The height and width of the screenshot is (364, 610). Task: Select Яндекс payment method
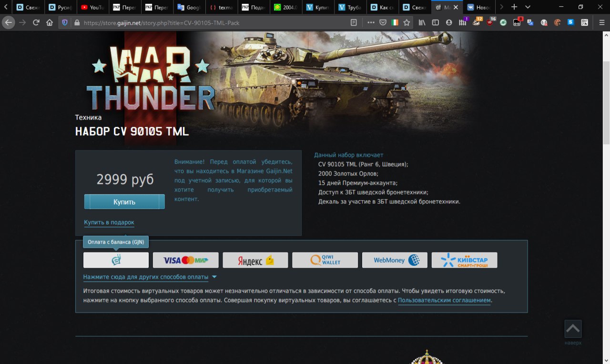pos(255,260)
